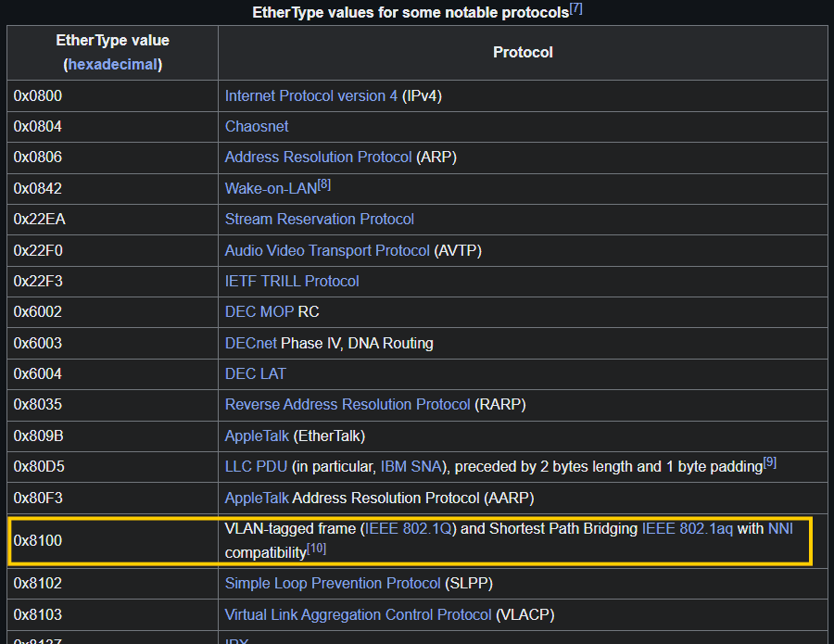Open footnote [10] after compatibility
This screenshot has height=644, width=834.
pos(317,549)
